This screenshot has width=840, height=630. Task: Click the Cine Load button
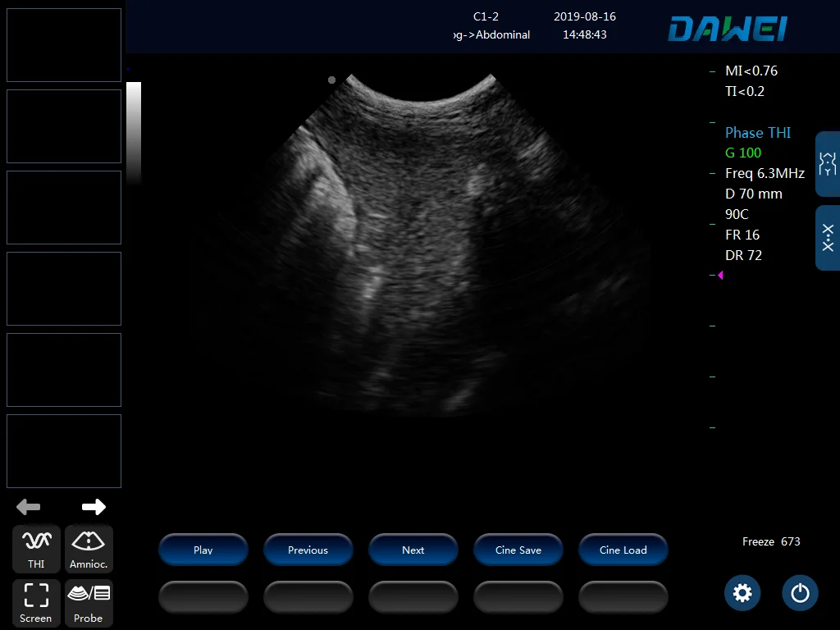623,550
